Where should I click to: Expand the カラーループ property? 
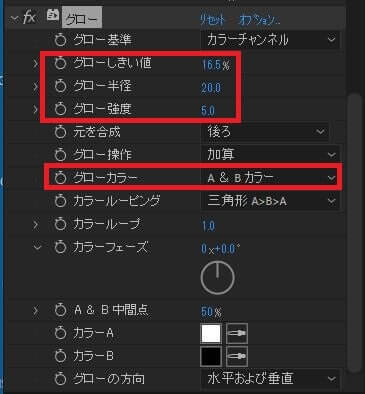(x=36, y=224)
